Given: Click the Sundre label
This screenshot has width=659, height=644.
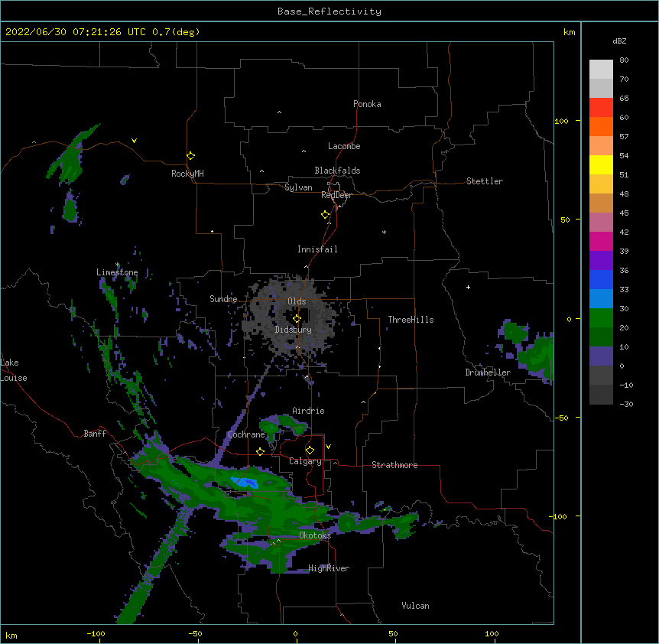Looking at the screenshot, I should coord(223,299).
